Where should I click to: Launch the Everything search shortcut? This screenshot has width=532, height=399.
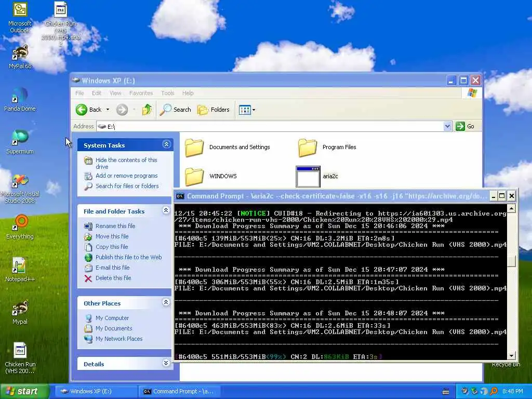click(x=20, y=227)
